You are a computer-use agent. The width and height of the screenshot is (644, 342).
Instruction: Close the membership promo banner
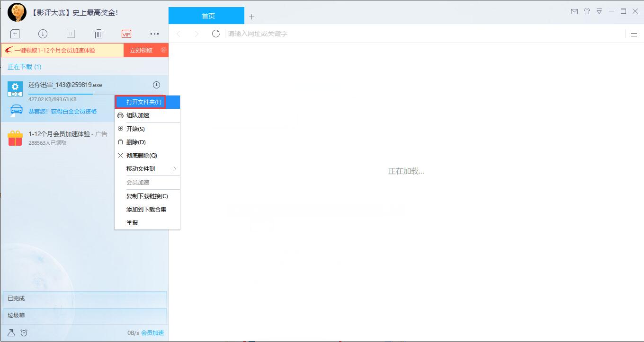pyautogui.click(x=163, y=50)
